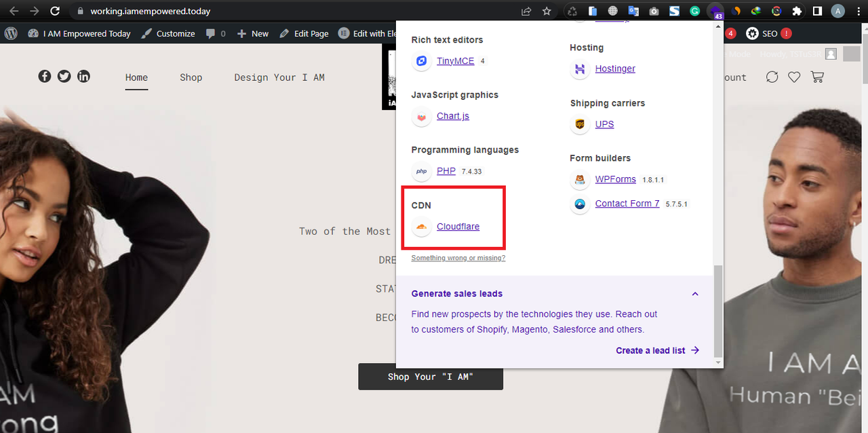
Task: Reload the current page
Action: tap(55, 11)
